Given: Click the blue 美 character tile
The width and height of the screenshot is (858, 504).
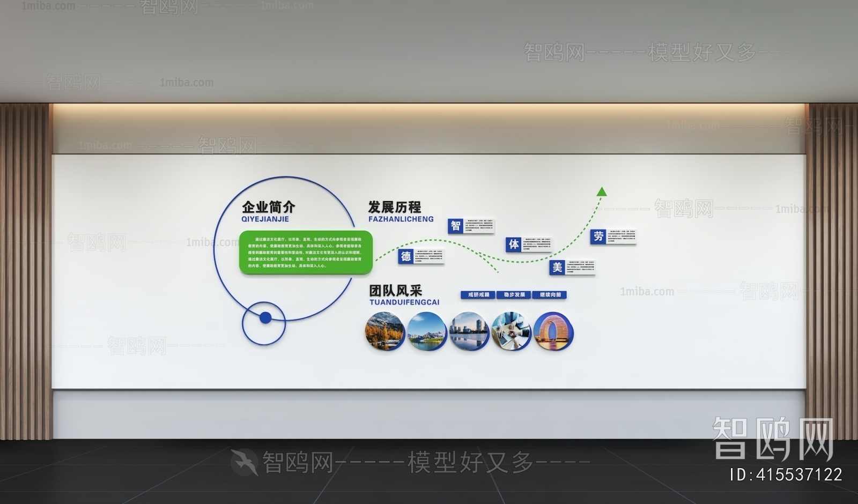Looking at the screenshot, I should [557, 267].
